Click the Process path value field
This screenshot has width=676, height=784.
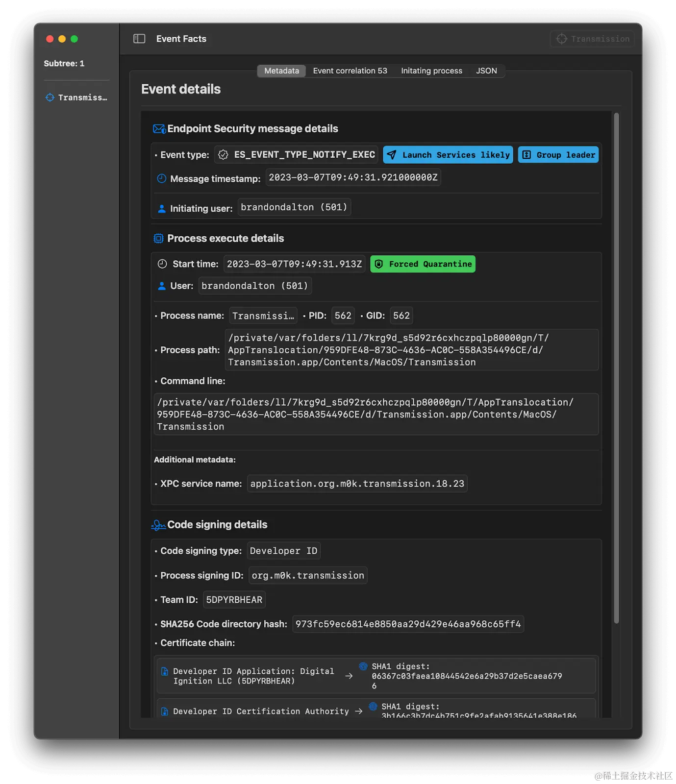coord(412,350)
